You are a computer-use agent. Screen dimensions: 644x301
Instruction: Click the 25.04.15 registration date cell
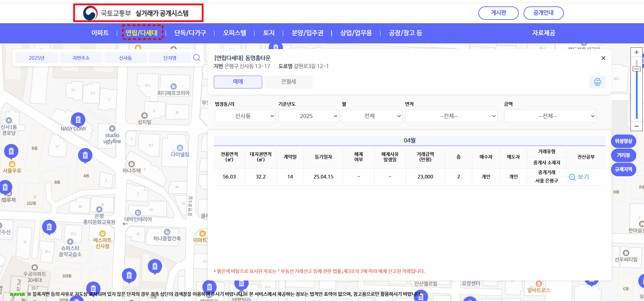(324, 177)
